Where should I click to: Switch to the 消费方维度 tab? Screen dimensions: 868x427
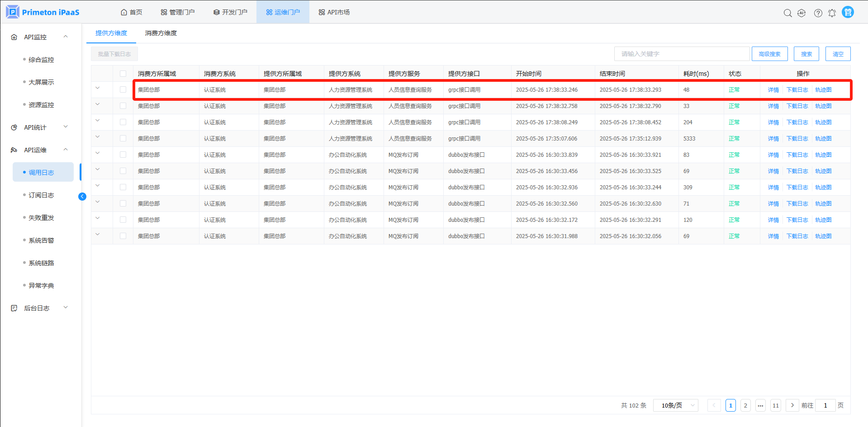click(161, 33)
